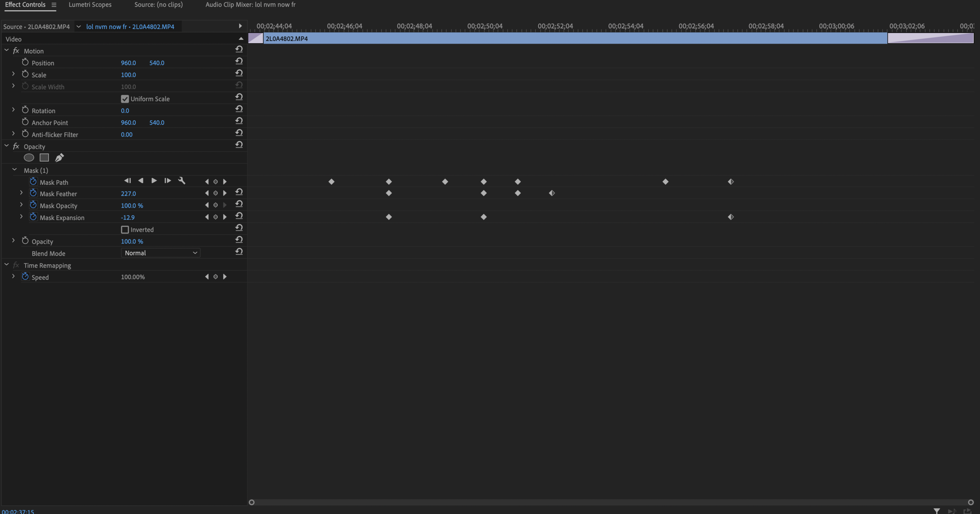
Task: Enable the Inverted mask checkbox
Action: pyautogui.click(x=125, y=229)
